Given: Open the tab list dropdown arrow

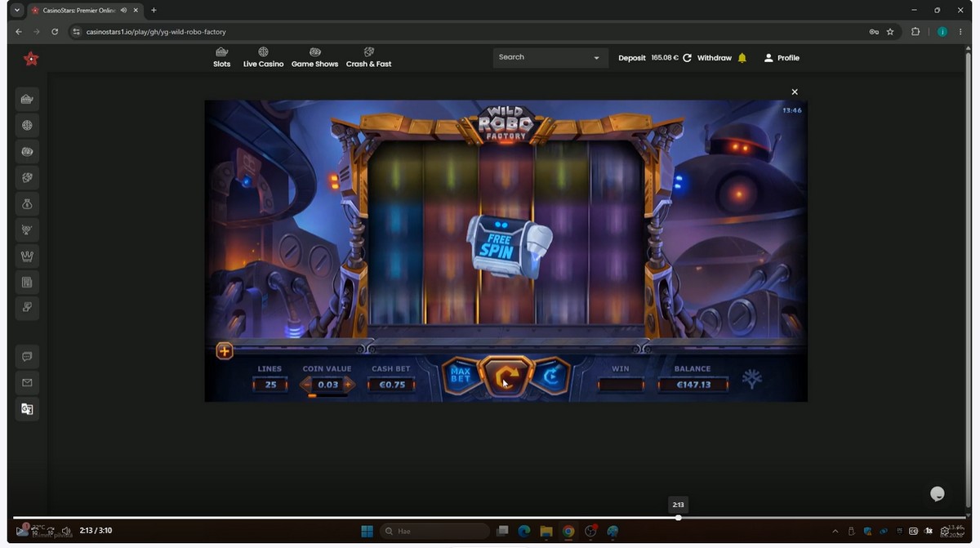Looking at the screenshot, I should coord(17,11).
